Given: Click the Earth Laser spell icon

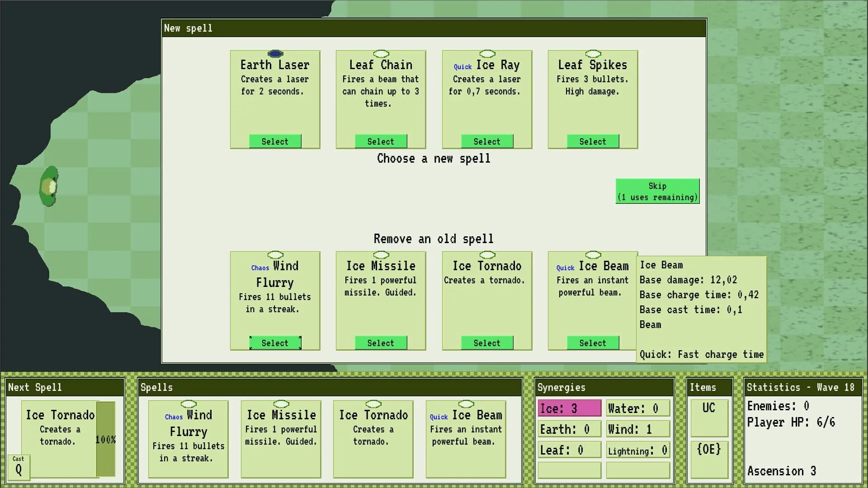Looking at the screenshot, I should tap(275, 53).
